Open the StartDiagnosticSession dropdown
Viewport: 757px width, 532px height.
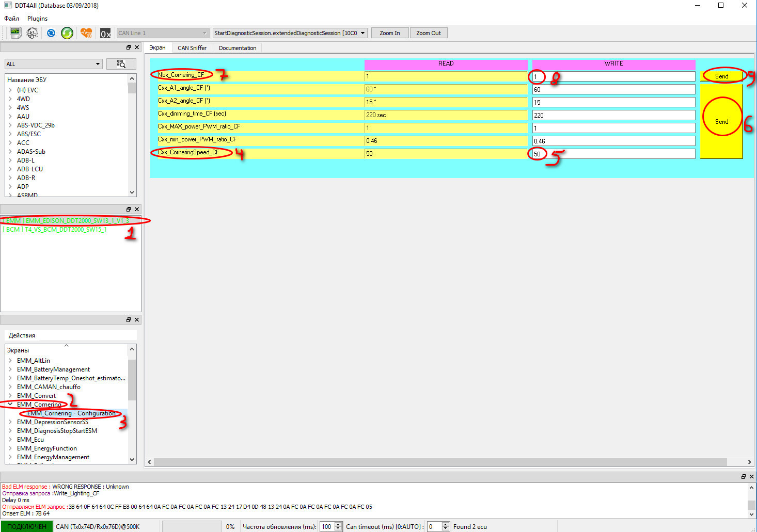tap(290, 33)
